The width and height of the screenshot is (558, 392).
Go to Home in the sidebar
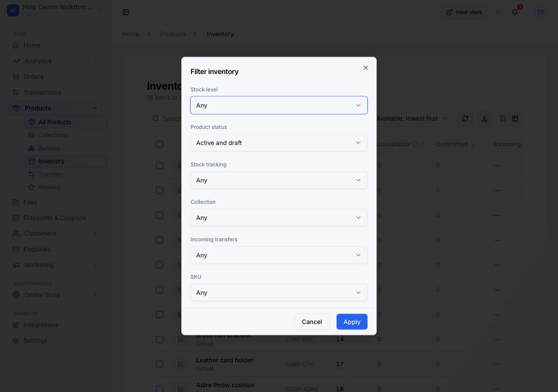click(x=56, y=45)
